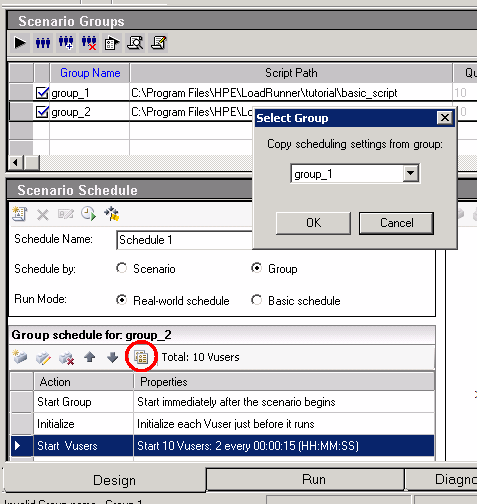Move action down with the down arrow

coord(113,357)
